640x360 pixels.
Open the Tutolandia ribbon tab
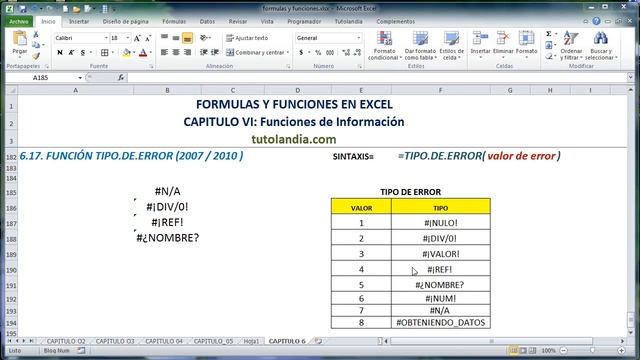[348, 21]
